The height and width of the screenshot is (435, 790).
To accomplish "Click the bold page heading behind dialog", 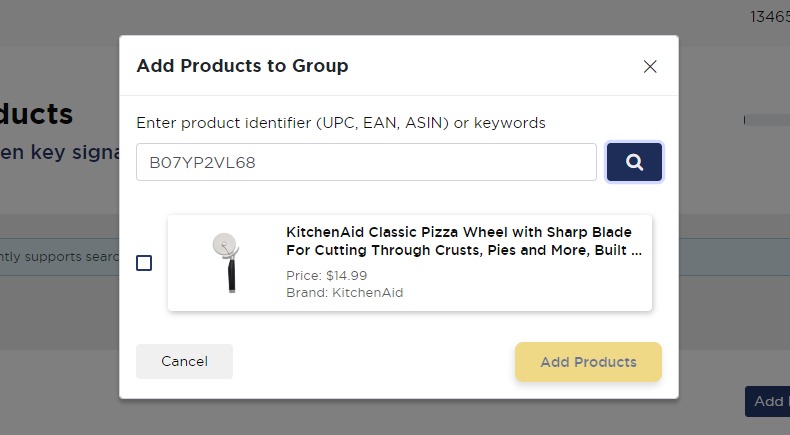I will [37, 114].
